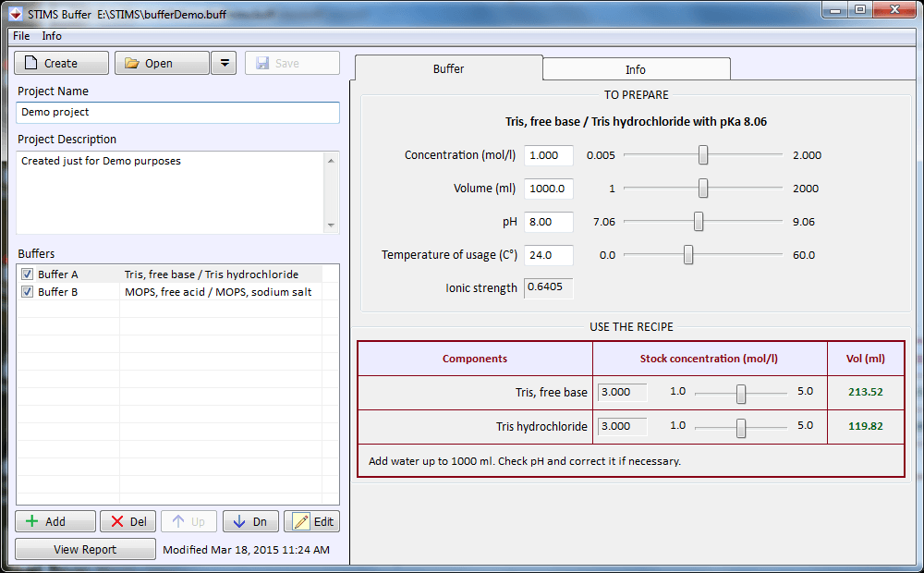Open the dropdown arrow next to Open
The height and width of the screenshot is (573, 924).
(x=224, y=63)
